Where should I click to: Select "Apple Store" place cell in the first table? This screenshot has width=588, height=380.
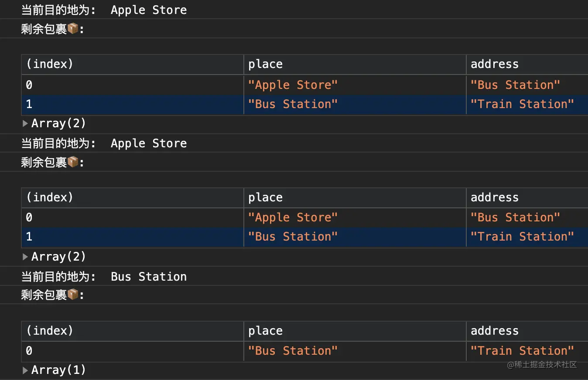coord(355,85)
